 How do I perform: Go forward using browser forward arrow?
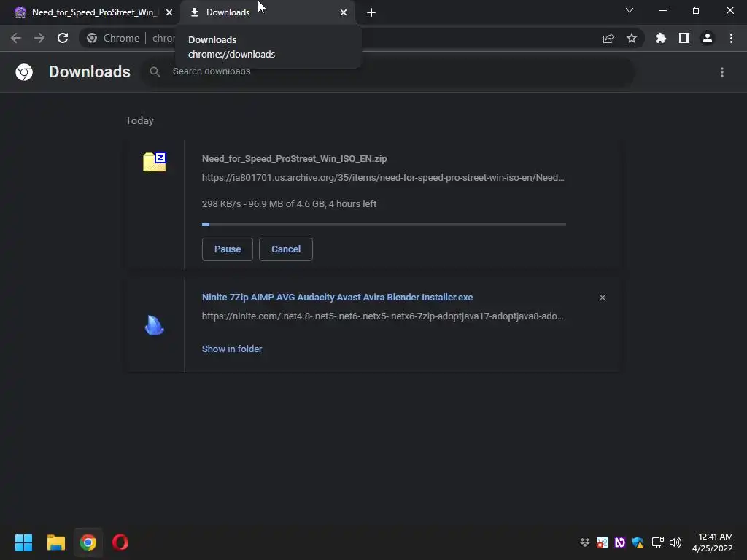pos(39,38)
